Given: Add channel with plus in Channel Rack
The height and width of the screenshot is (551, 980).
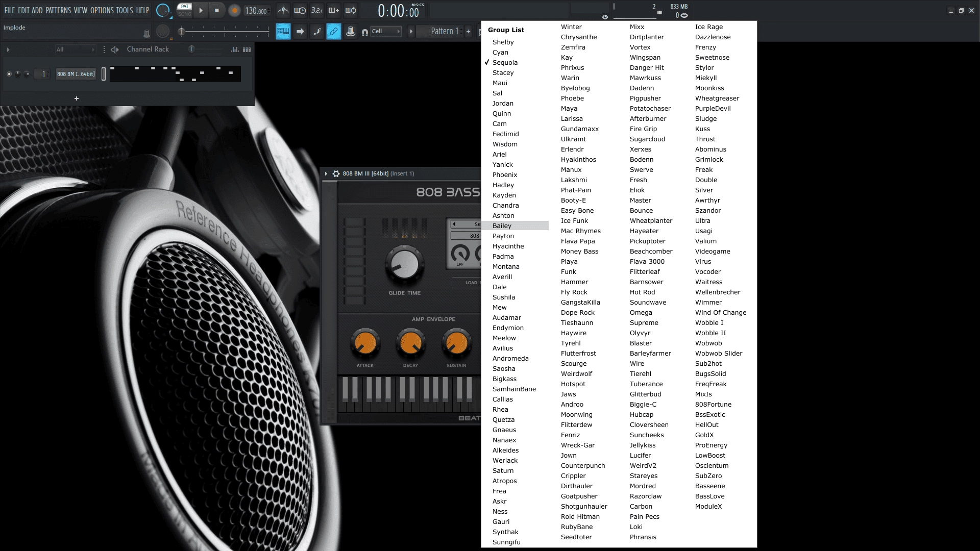Looking at the screenshot, I should point(77,98).
